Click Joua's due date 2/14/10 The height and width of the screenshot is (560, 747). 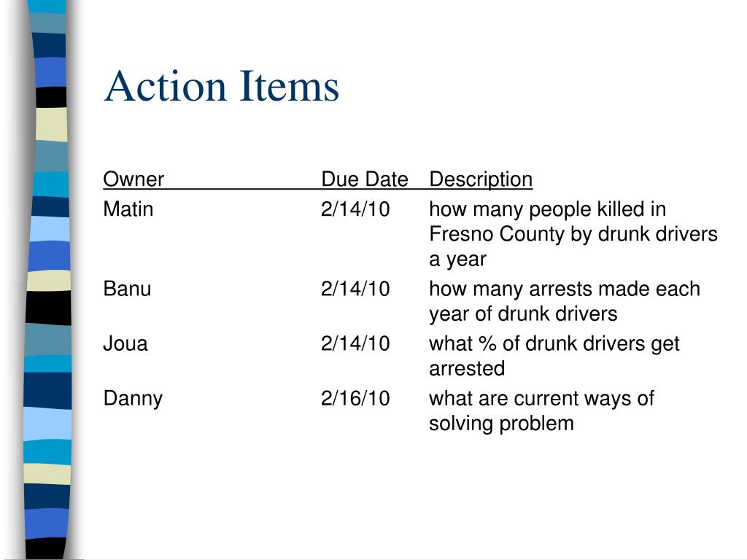[355, 343]
